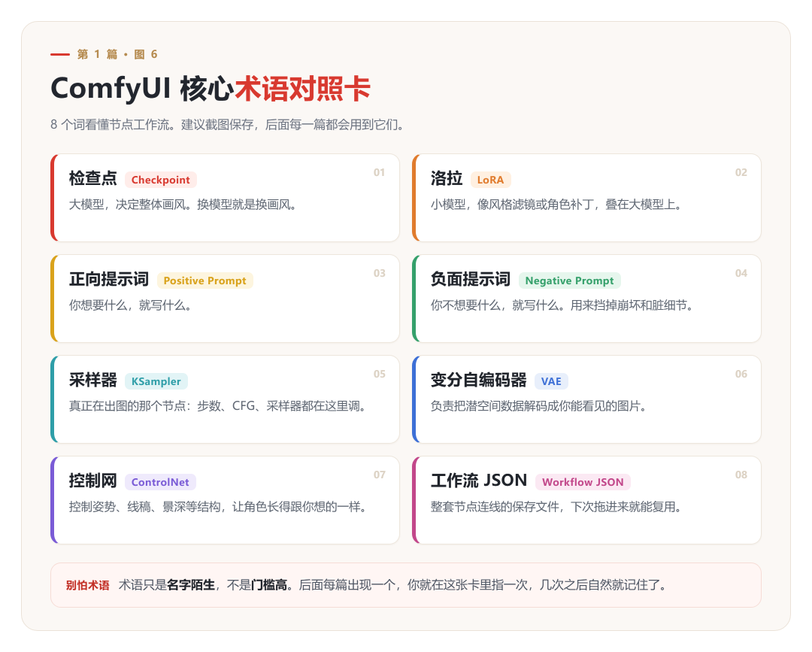
Task: Click the card number '02'
Action: [x=741, y=172]
